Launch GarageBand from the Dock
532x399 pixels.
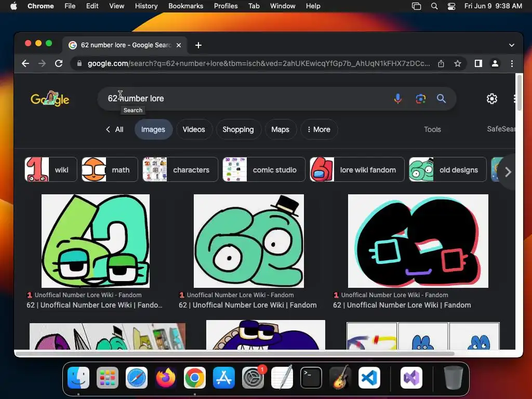340,378
